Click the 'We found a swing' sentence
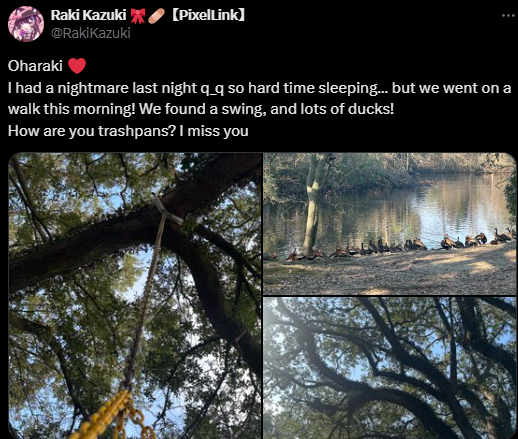The image size is (518, 439). tap(266, 109)
